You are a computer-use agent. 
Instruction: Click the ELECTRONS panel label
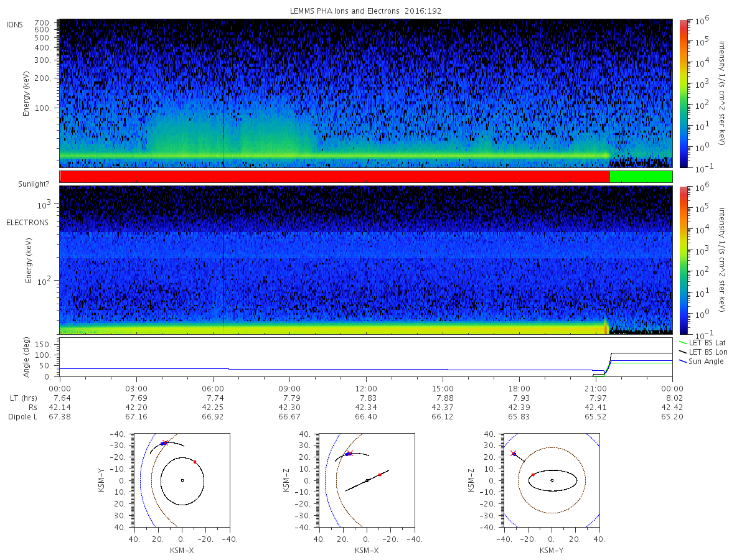point(27,223)
